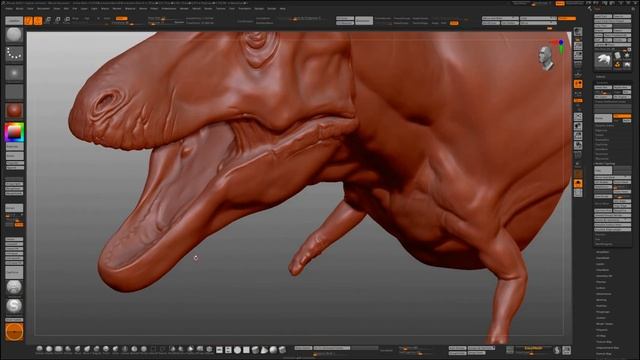The height and width of the screenshot is (360, 640).
Task: Expand the Displacement Map section
Action: coord(607,348)
